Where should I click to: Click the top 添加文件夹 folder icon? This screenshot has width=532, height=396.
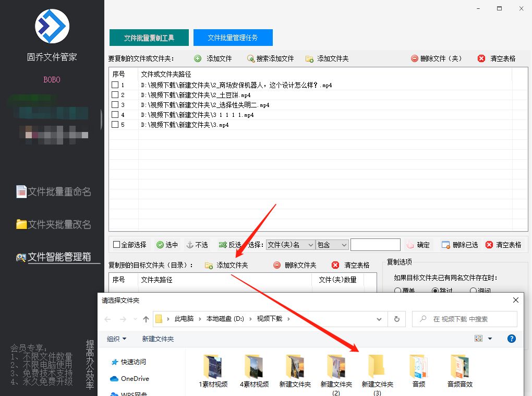[x=309, y=59]
